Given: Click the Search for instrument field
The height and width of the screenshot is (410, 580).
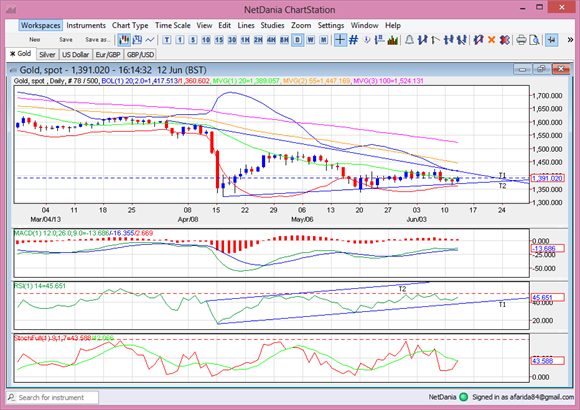Looking at the screenshot, I should (x=53, y=397).
